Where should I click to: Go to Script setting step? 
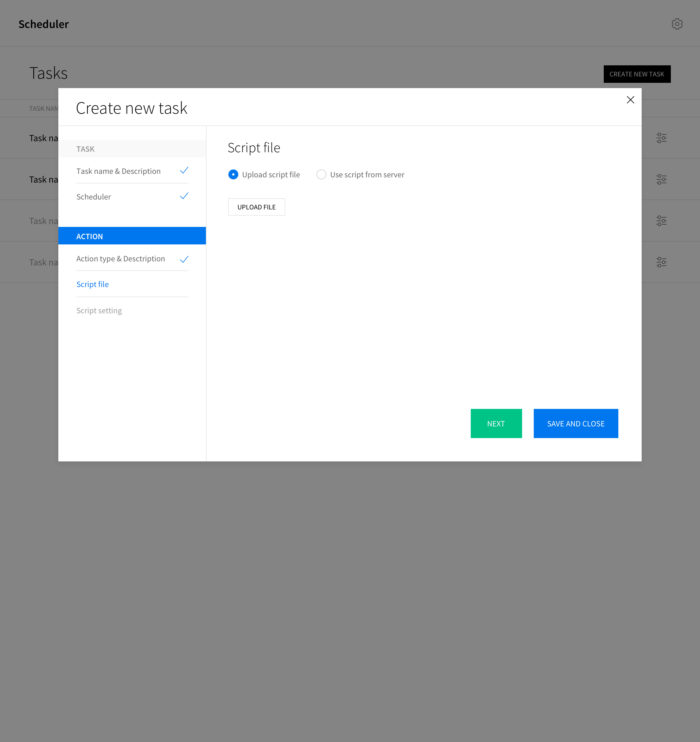coord(99,311)
